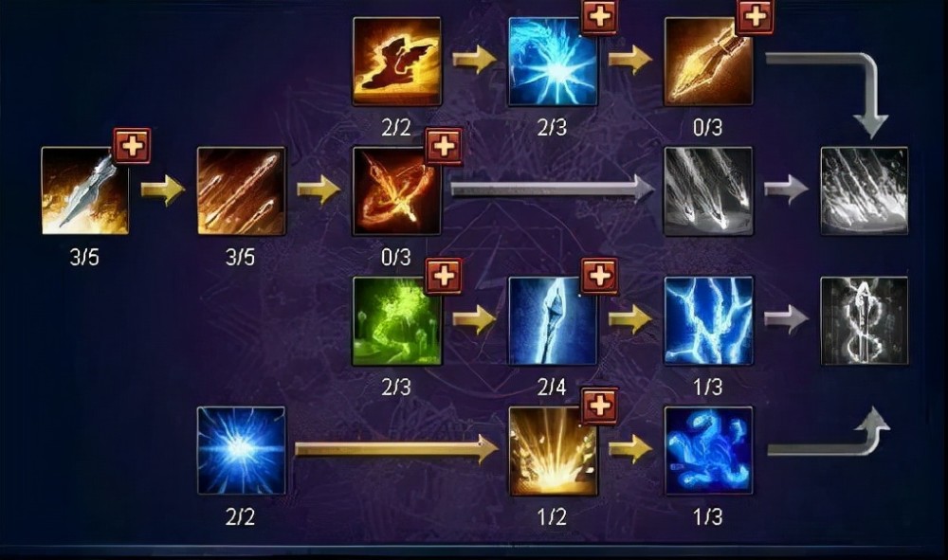
Task: Add a point to the fiery bow skill
Action: tap(444, 146)
